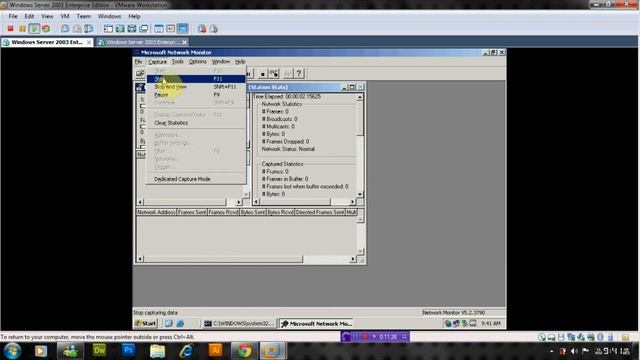640x360 pixels.
Task: Switch to first Windows Server 2003 Ent... tab
Action: click(46, 42)
